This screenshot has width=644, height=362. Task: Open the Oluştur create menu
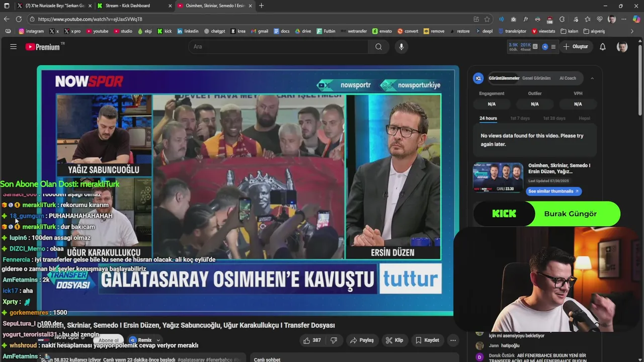point(576,47)
